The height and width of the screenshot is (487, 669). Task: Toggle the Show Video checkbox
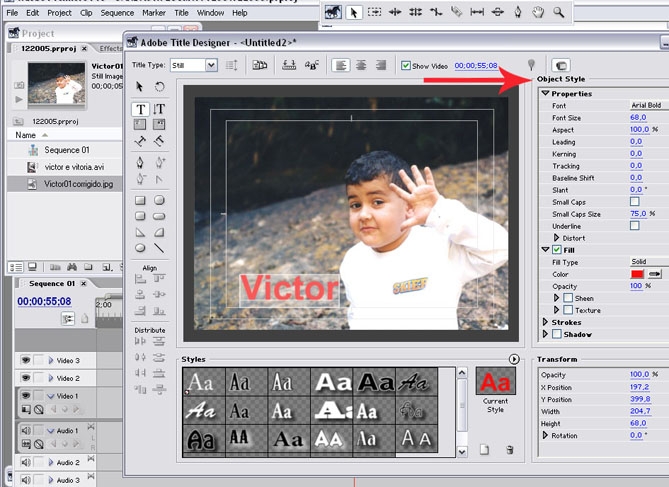click(x=406, y=66)
